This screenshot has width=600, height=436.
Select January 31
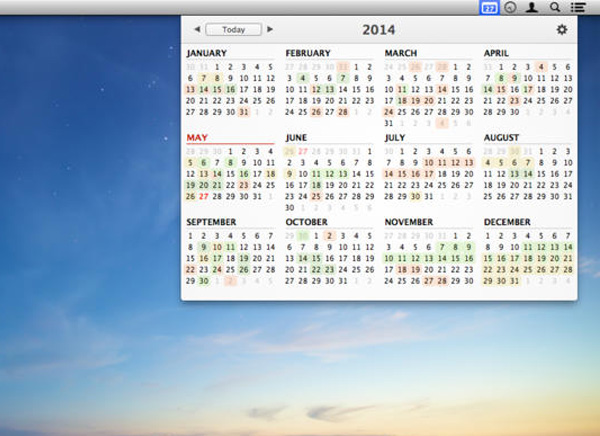point(244,112)
